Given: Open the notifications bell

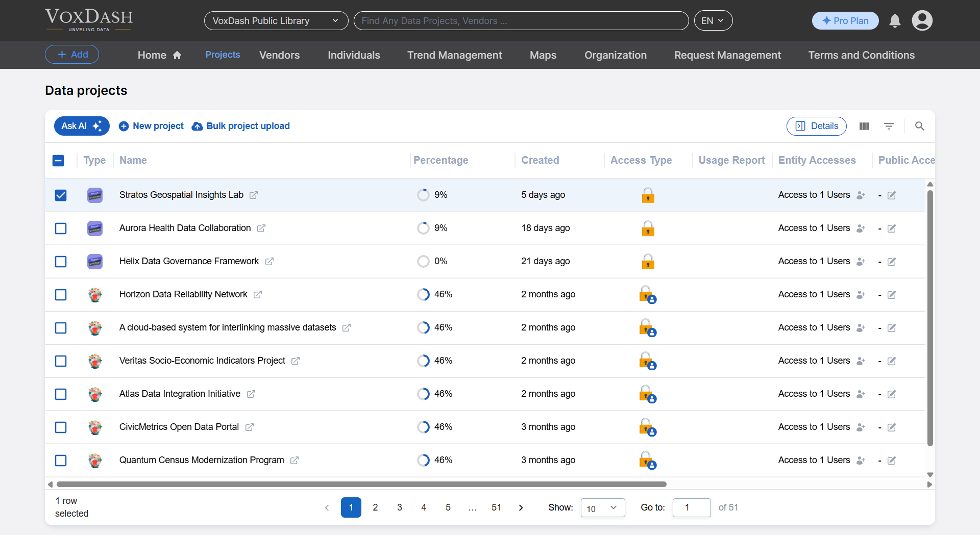Looking at the screenshot, I should coord(895,21).
